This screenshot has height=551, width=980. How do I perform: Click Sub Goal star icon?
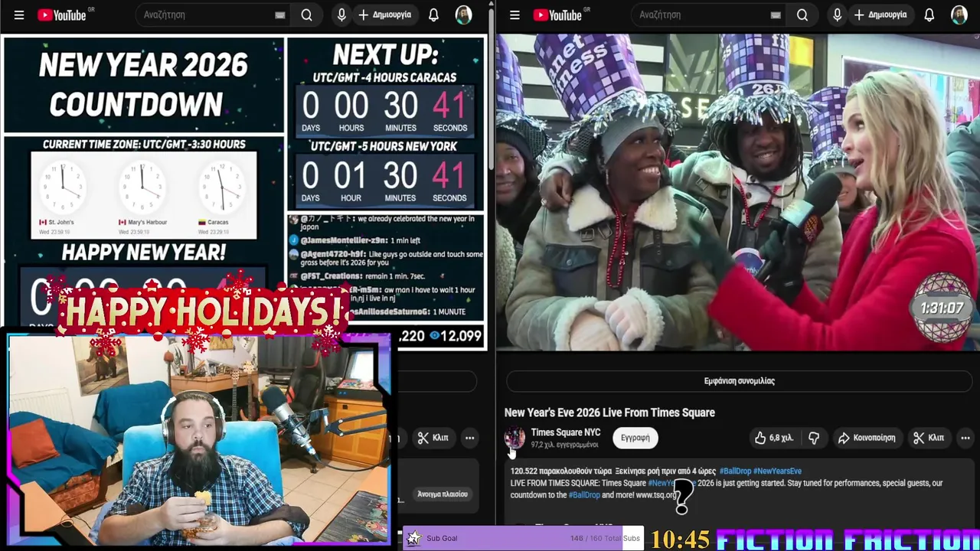(x=413, y=538)
